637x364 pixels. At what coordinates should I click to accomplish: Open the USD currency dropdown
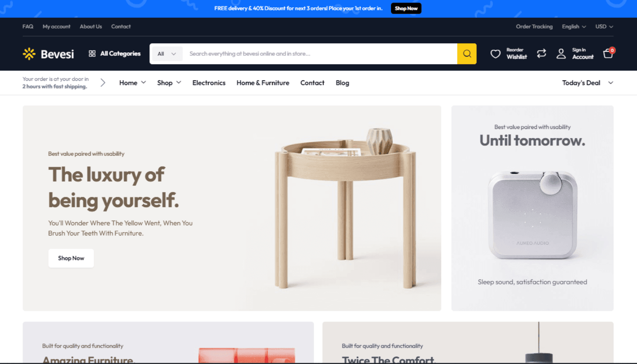(x=604, y=27)
